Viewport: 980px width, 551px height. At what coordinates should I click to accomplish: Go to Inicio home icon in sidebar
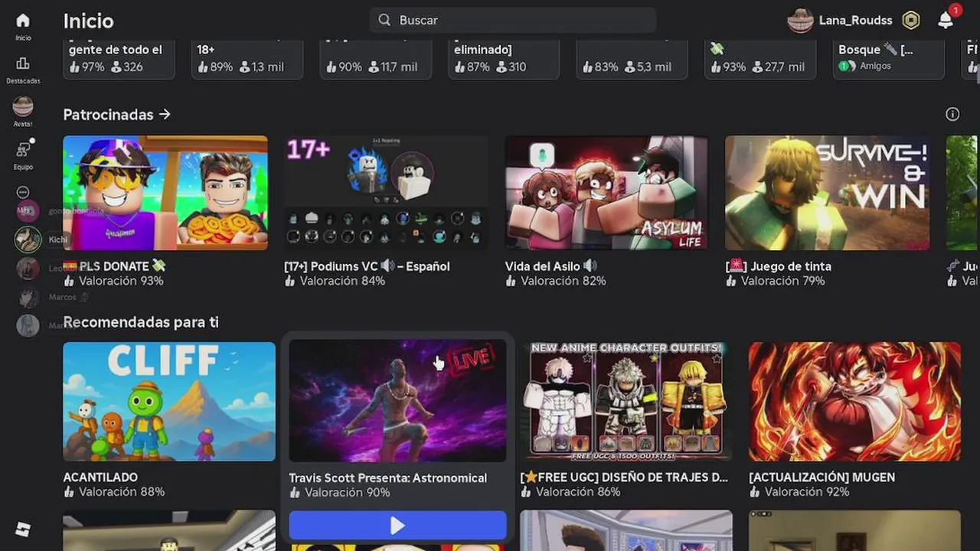click(23, 21)
